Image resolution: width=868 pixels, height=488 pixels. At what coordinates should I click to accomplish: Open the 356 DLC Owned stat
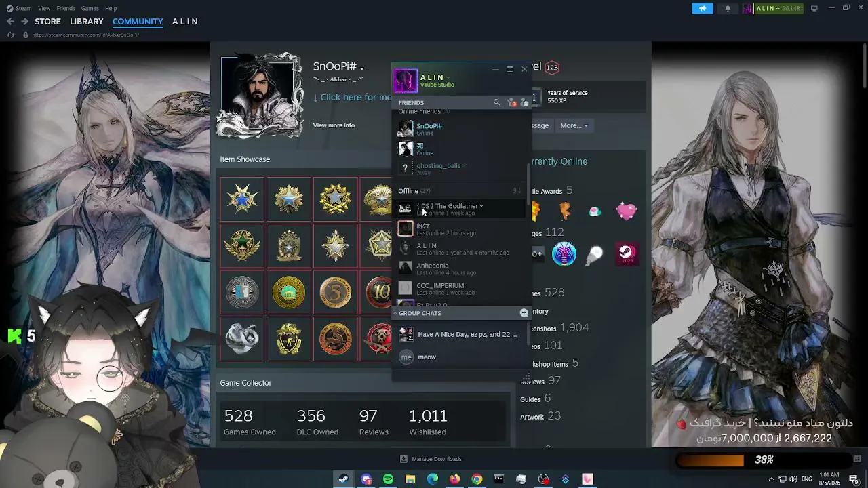click(317, 422)
